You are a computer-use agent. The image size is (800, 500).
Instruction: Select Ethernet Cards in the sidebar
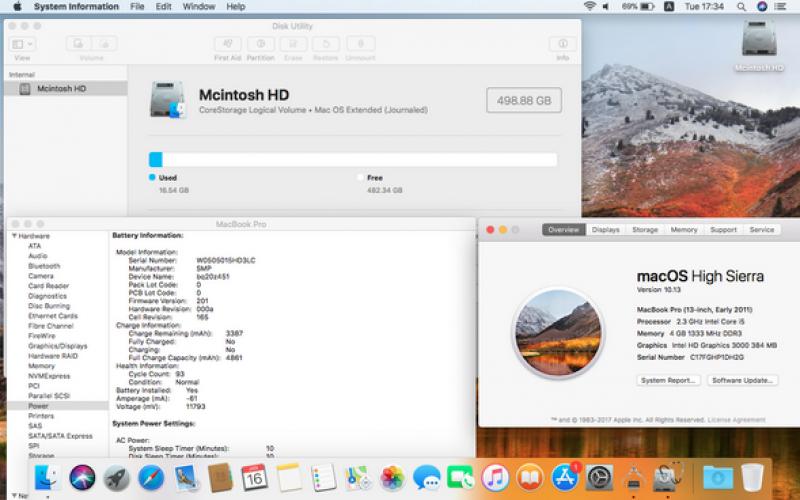tap(53, 316)
